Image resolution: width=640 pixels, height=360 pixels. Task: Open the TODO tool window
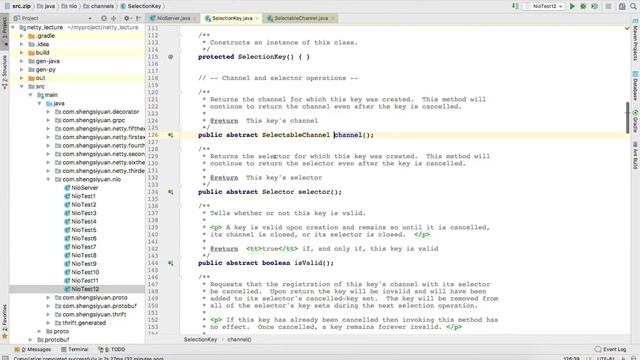point(111,349)
